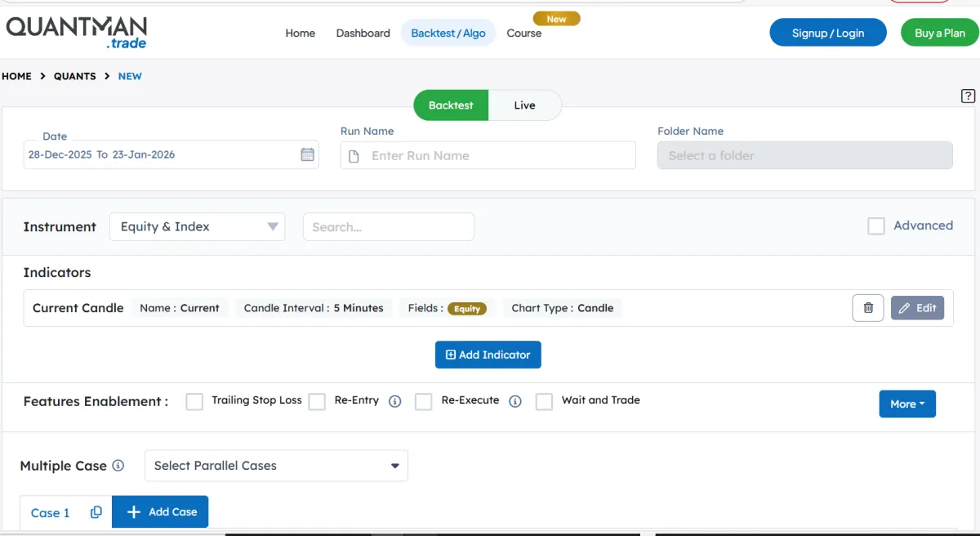The height and width of the screenshot is (536, 980).
Task: Click the Re-Entry info icon
Action: pyautogui.click(x=395, y=401)
